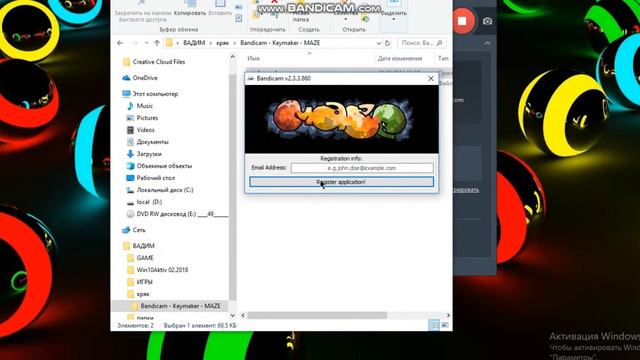Open local (D:) drive
This screenshot has width=640, height=360.
149,202
